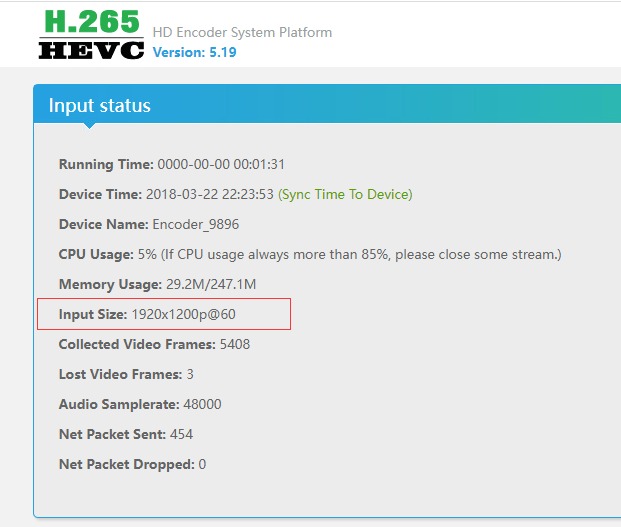
Task: Click HD Encoder System Platform title
Action: [242, 32]
